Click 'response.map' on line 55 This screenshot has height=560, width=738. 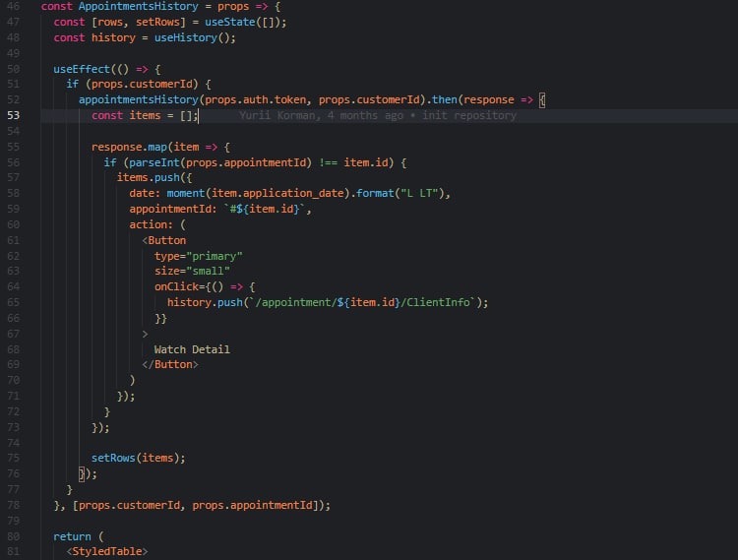[129, 147]
